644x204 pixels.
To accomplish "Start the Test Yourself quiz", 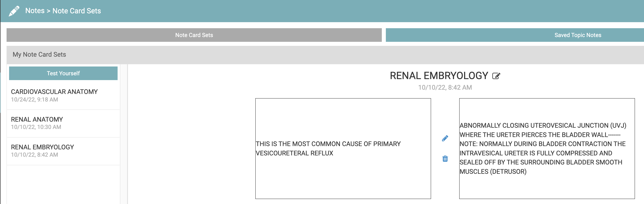I will 63,73.
